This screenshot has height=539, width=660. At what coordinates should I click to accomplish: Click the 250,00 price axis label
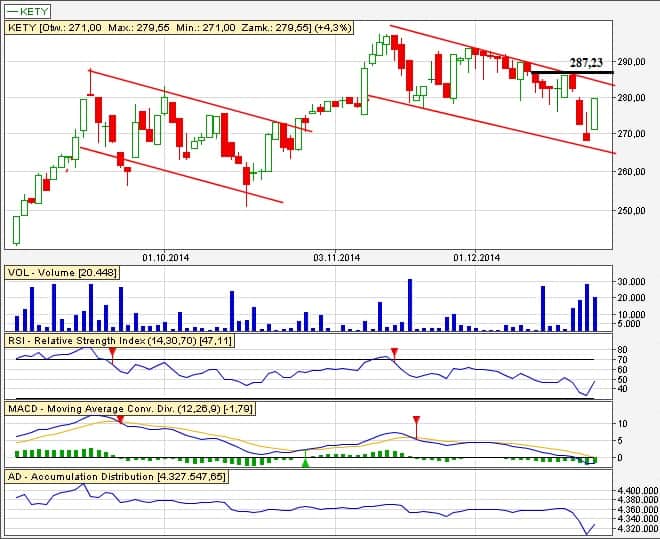(x=632, y=211)
